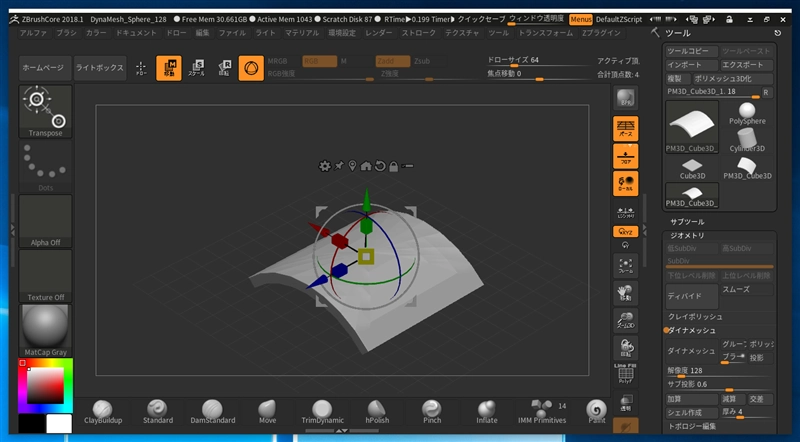Select the PolySphere tool thumbnail

pos(747,113)
